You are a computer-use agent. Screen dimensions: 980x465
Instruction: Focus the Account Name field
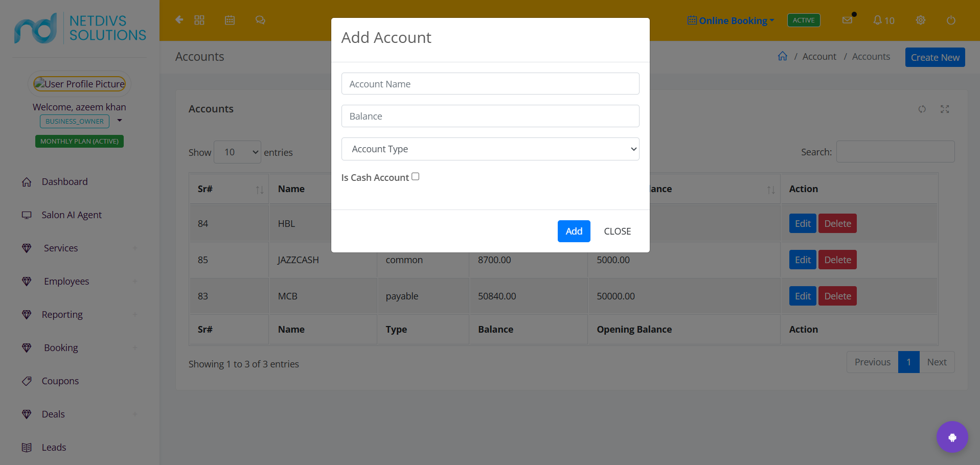(490, 84)
